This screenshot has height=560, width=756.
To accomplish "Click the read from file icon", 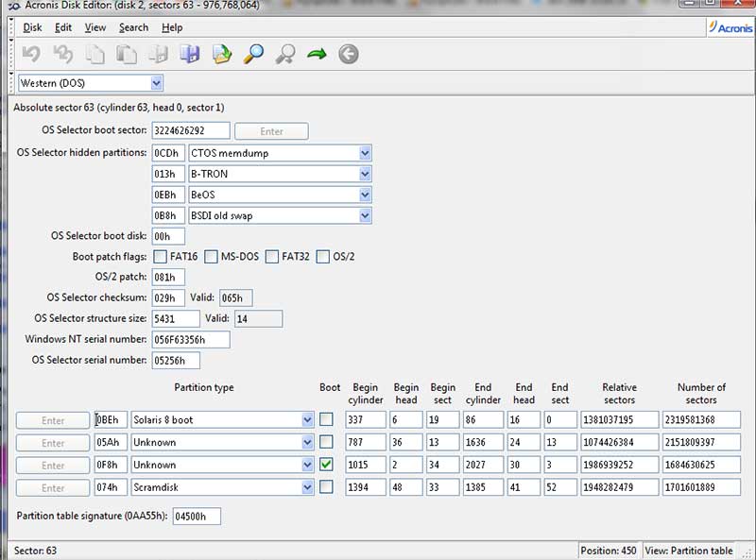I will [x=222, y=54].
